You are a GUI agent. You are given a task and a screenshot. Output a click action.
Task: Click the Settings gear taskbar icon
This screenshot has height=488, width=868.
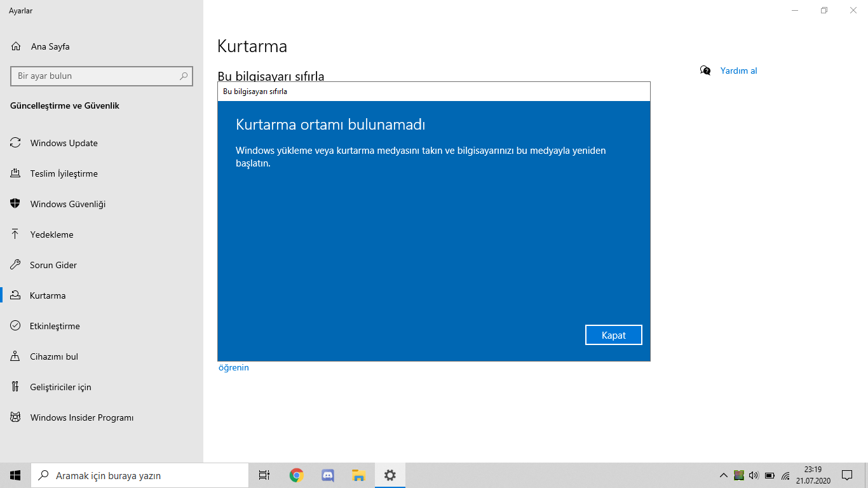point(390,475)
